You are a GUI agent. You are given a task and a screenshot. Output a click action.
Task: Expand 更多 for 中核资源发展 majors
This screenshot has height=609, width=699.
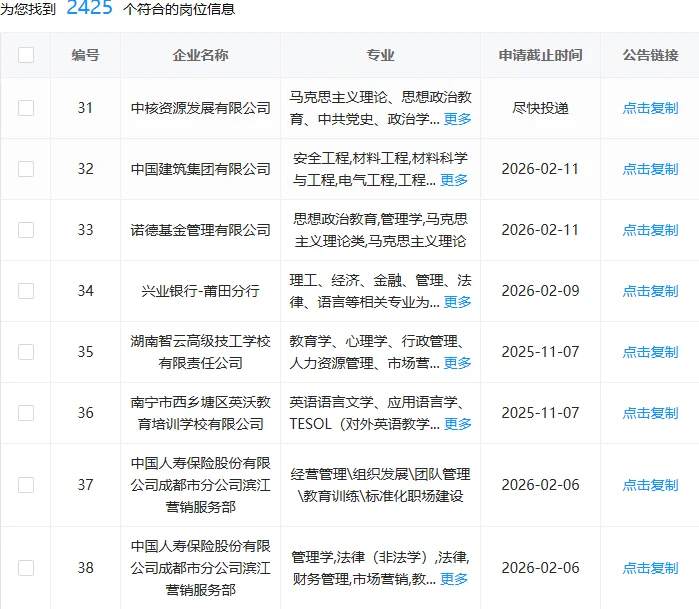457,119
